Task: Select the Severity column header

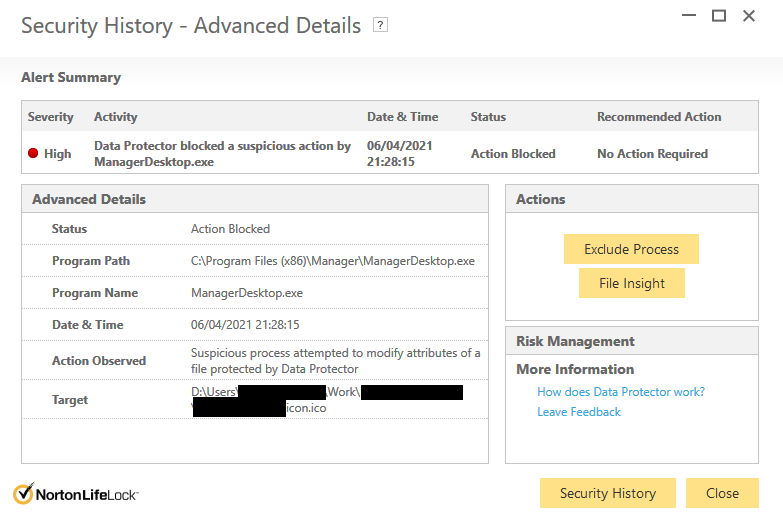Action: [x=50, y=116]
